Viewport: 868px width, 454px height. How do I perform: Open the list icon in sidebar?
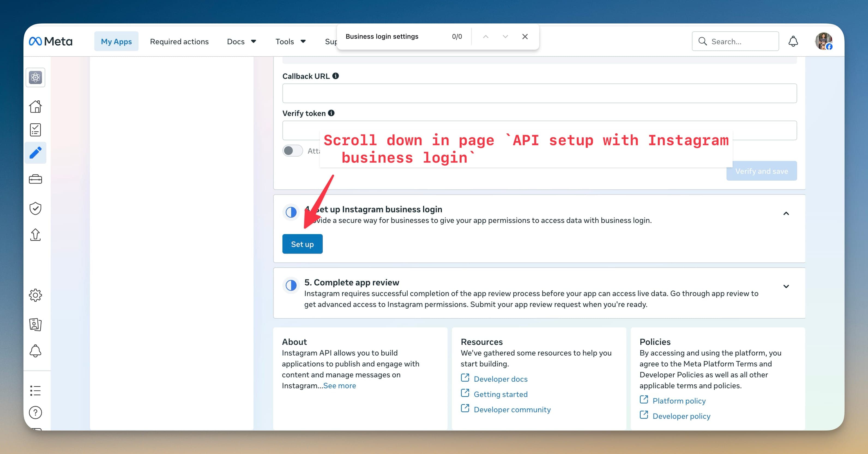point(35,391)
